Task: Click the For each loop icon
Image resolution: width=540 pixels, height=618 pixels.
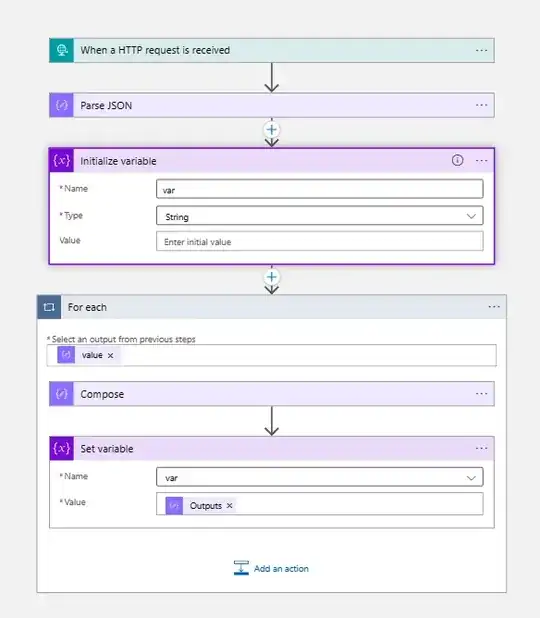Action: 49,307
